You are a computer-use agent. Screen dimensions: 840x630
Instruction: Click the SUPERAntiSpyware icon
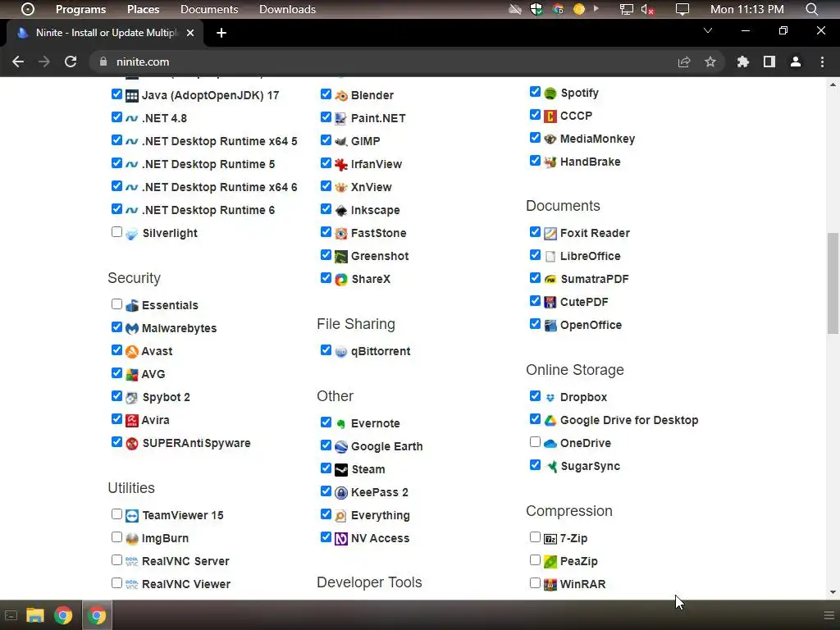(x=132, y=444)
